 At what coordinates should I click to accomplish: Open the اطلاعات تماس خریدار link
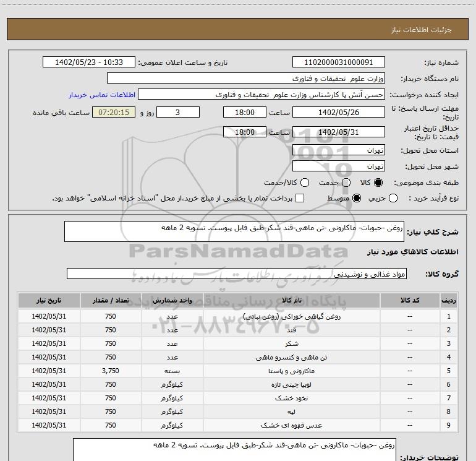click(102, 95)
